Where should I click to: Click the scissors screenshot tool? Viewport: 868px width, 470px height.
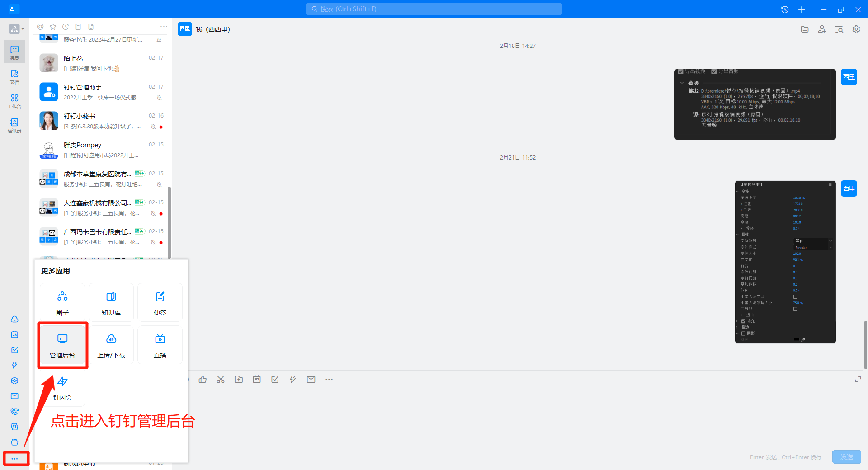[x=221, y=380]
